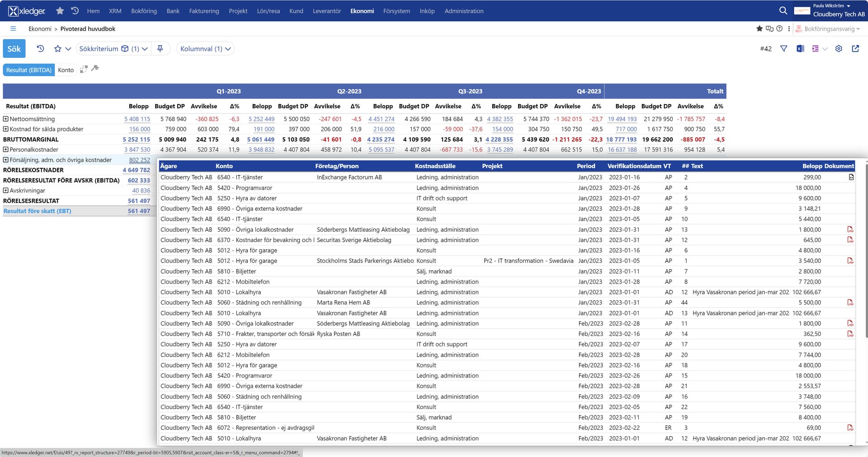This screenshot has height=457, width=868.
Task: Open search history beside Sök button
Action: [40, 48]
